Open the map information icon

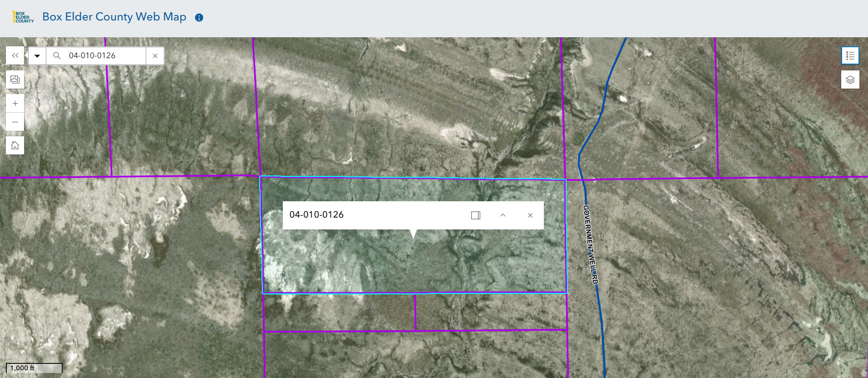click(199, 18)
